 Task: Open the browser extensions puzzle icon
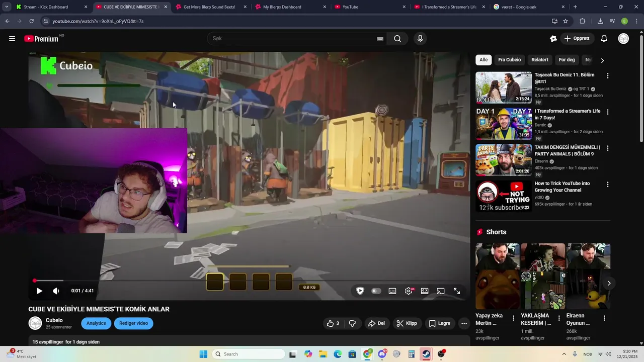[x=583, y=21]
